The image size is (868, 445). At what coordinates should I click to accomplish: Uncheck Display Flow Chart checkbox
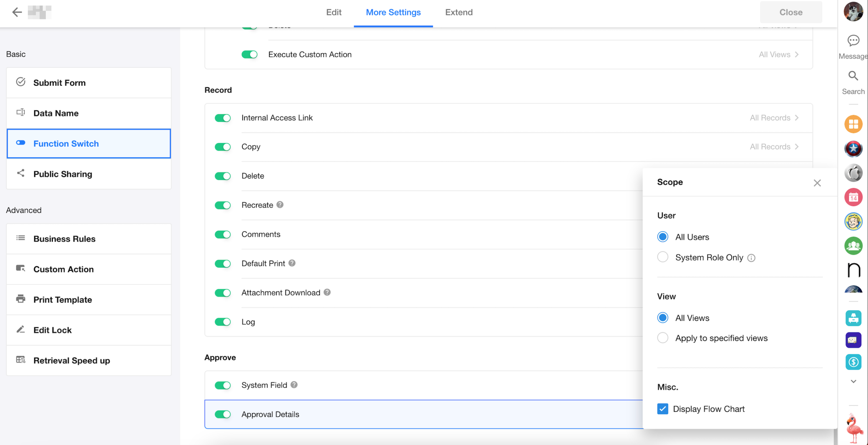pyautogui.click(x=663, y=409)
